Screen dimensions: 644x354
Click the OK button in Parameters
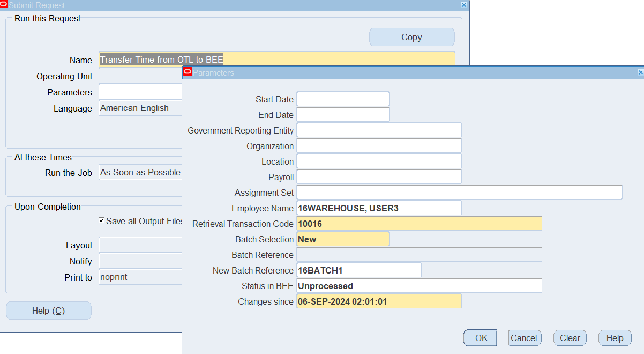pyautogui.click(x=480, y=338)
